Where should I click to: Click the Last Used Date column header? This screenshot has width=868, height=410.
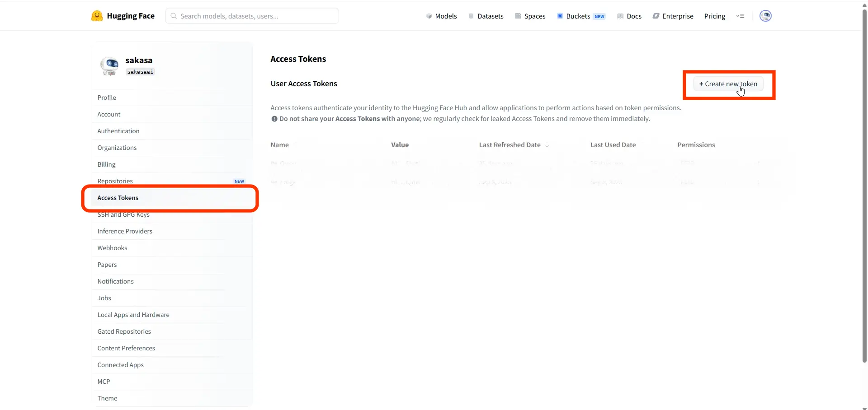tap(613, 145)
